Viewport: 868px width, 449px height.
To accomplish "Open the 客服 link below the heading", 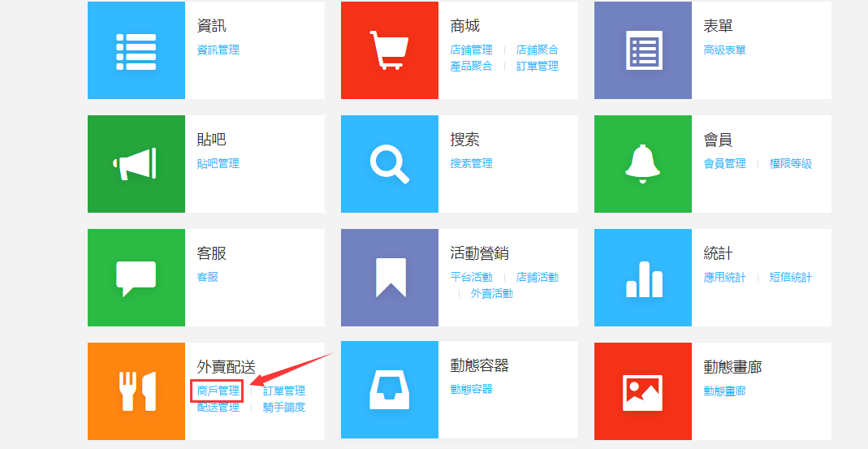I will 208,277.
